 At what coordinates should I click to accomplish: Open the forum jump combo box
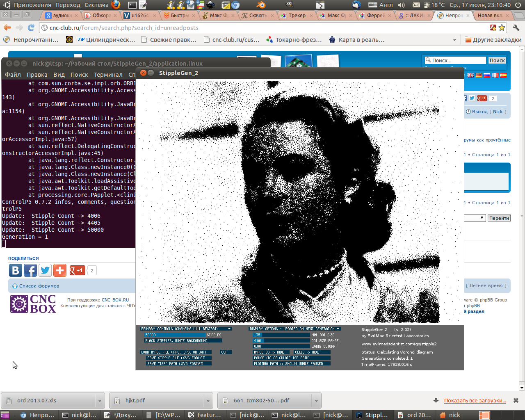coord(475,218)
